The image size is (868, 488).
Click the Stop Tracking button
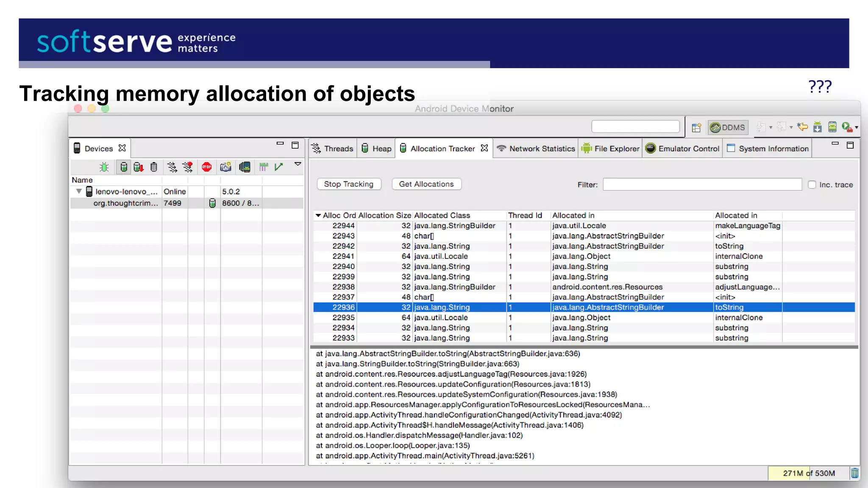pos(349,184)
